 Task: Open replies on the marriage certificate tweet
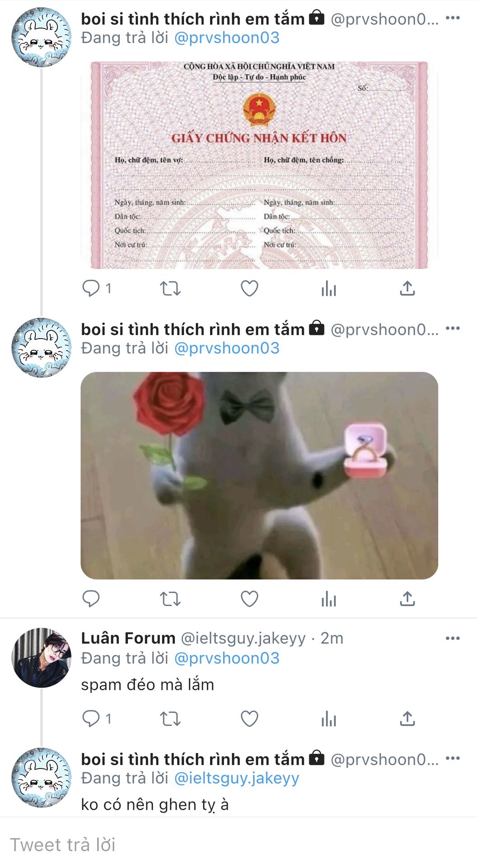coord(97,288)
